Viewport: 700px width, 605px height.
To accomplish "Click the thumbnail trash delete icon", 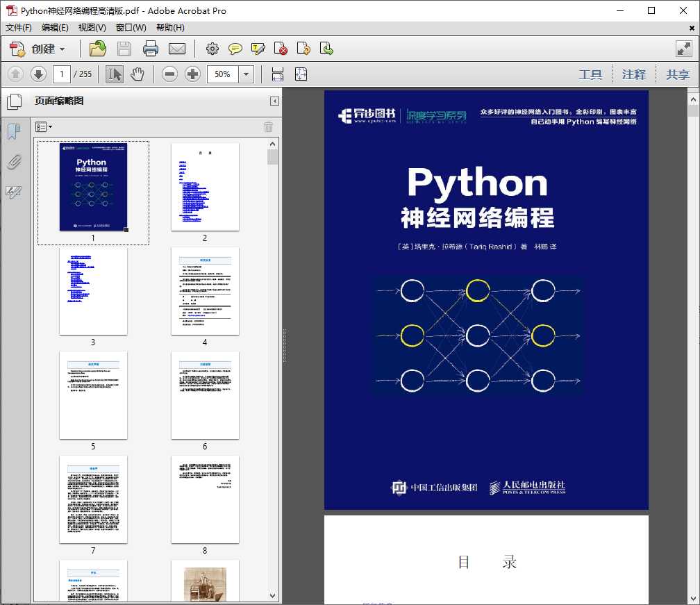I will pos(268,127).
